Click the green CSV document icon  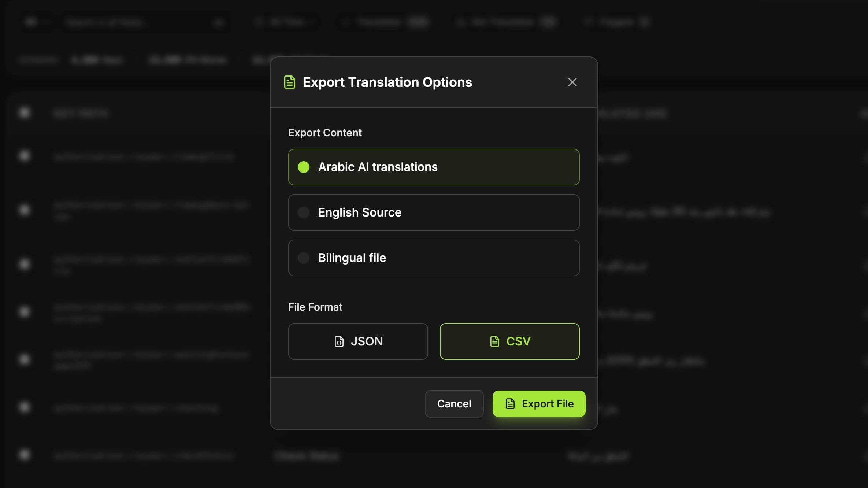pyautogui.click(x=494, y=341)
